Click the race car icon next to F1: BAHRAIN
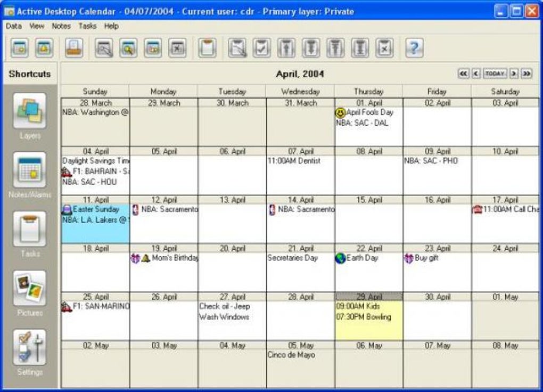Image resolution: width=543 pixels, height=392 pixels. tap(67, 171)
